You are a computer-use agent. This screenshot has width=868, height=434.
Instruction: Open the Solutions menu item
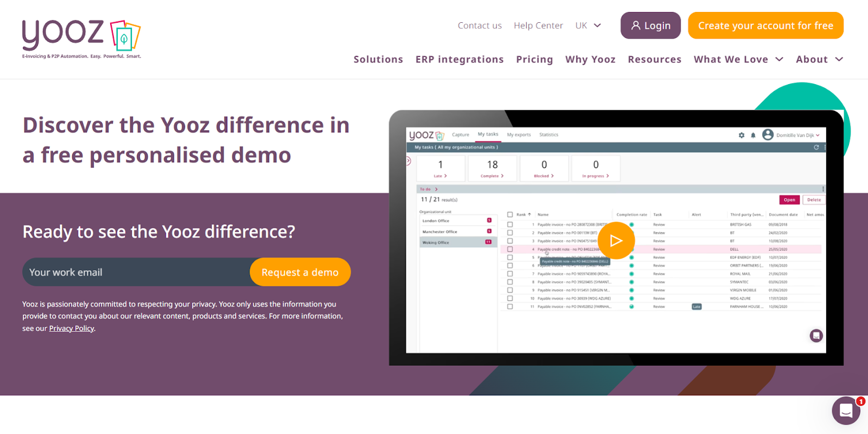tap(378, 59)
